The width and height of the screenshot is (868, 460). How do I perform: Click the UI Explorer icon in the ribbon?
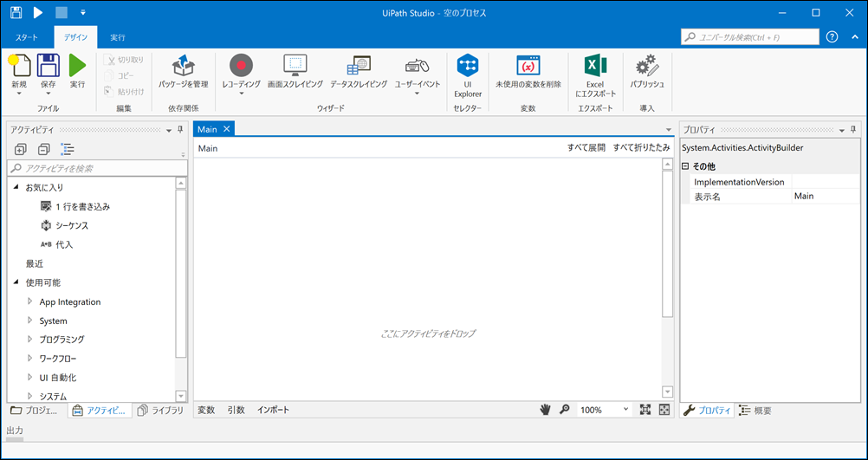468,66
